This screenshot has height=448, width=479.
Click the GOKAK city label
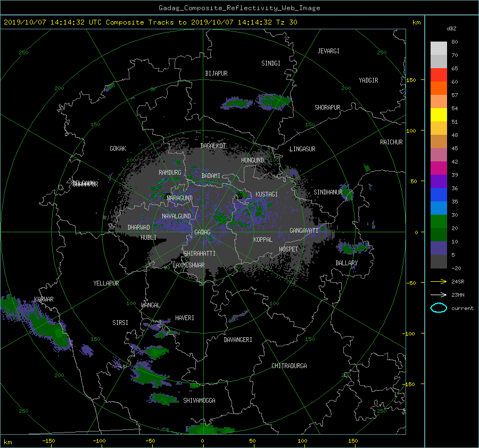[x=118, y=149]
